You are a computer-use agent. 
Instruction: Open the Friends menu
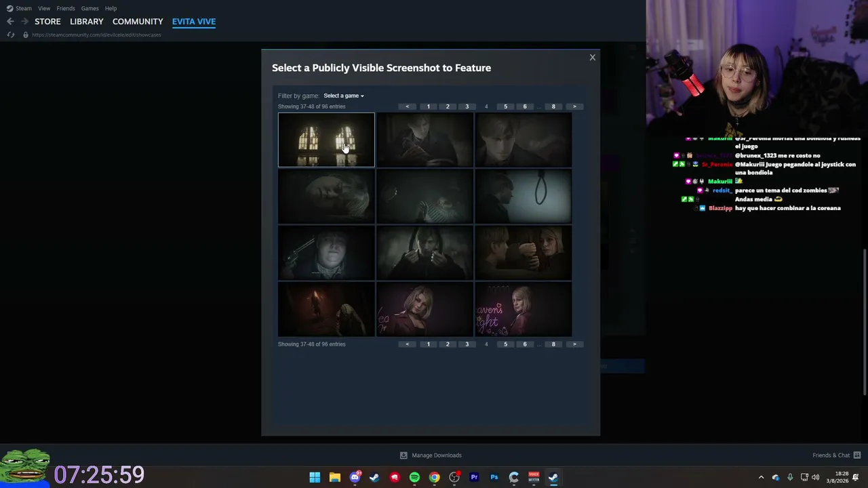point(66,8)
